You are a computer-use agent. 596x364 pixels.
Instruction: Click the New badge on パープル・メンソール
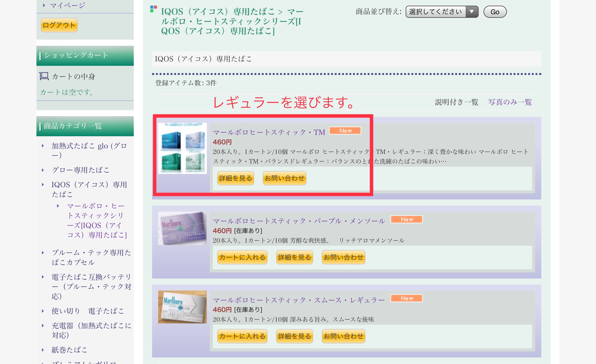(407, 219)
